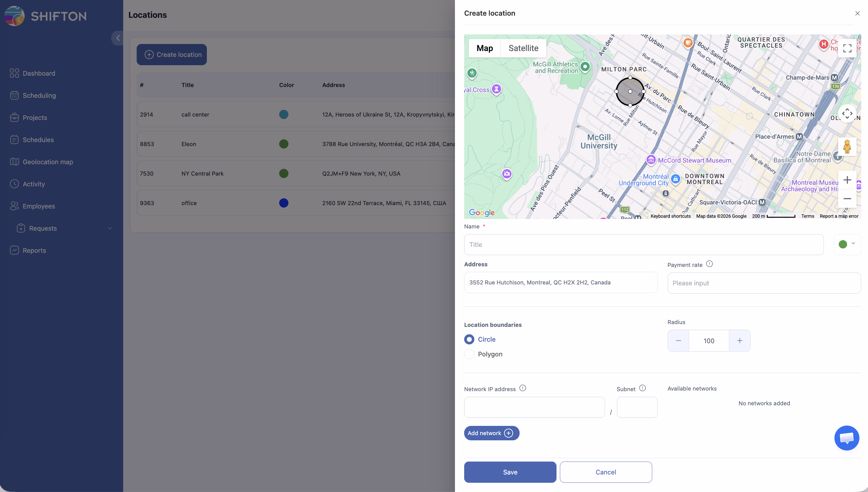The height and width of the screenshot is (492, 868).
Task: Open the location color dropdown
Action: click(847, 244)
